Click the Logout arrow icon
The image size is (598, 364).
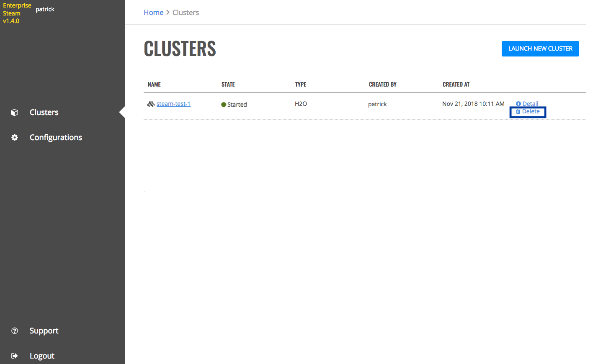pyautogui.click(x=15, y=356)
